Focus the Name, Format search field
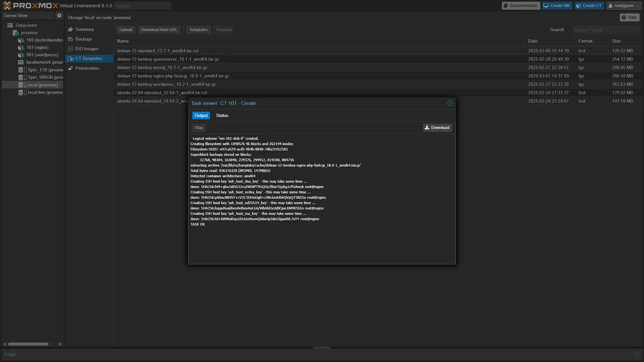 [606, 30]
